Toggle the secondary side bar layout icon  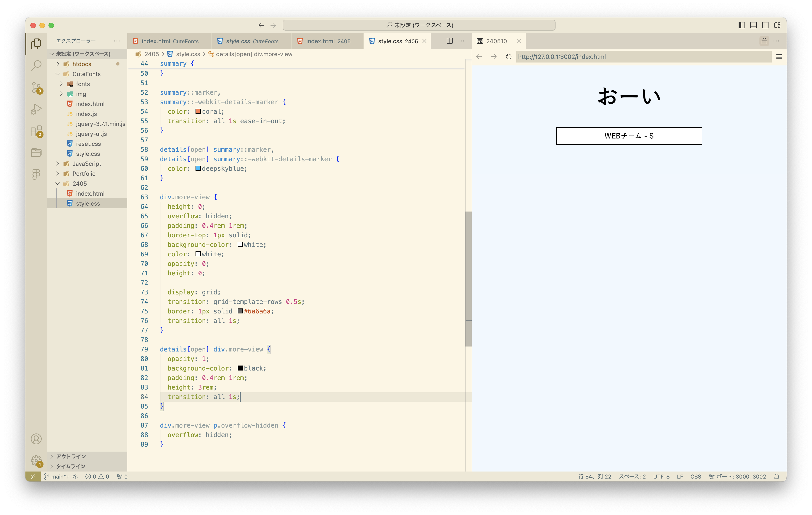pyautogui.click(x=765, y=25)
